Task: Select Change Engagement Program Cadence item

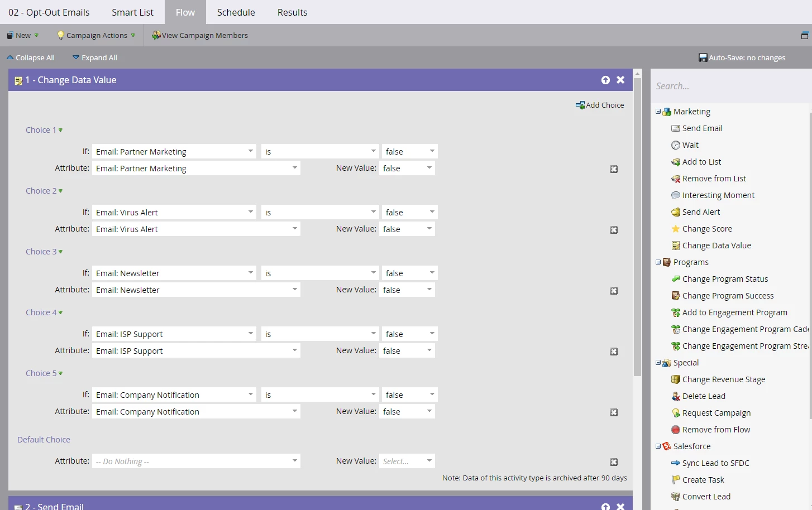Action: point(739,329)
